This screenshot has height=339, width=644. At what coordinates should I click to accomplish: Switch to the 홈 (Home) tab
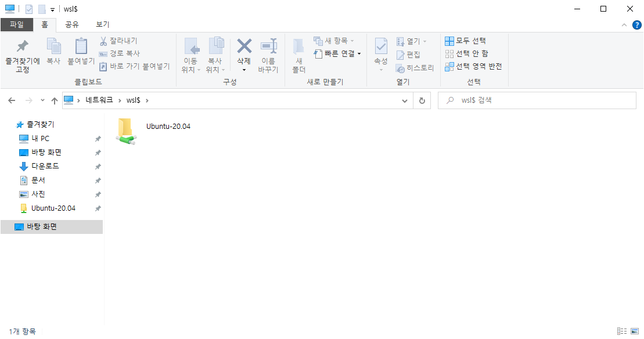click(45, 24)
